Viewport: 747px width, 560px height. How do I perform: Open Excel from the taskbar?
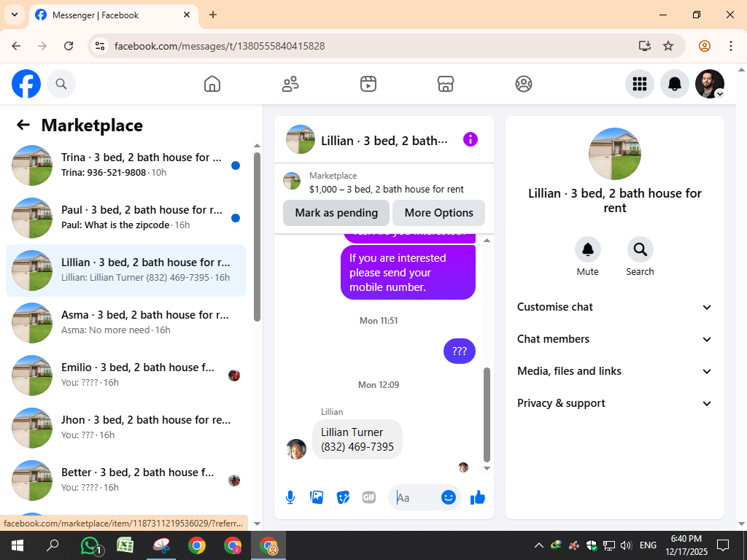point(125,545)
